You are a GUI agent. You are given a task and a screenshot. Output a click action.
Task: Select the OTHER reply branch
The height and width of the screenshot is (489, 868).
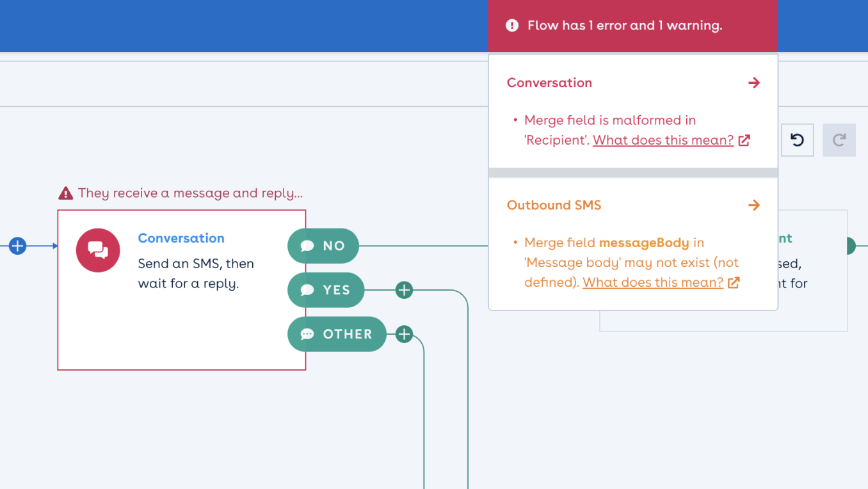point(337,334)
